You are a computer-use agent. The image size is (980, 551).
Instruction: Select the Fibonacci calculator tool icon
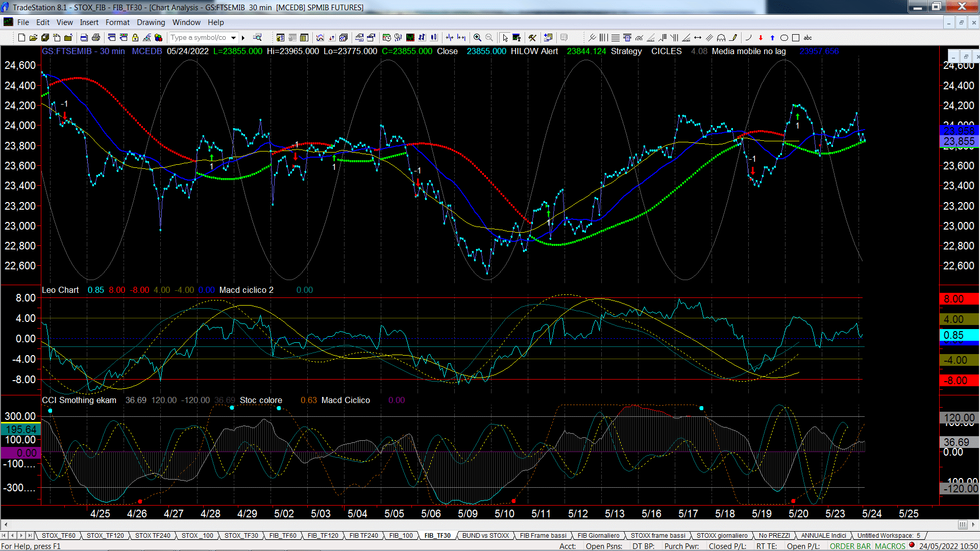[x=627, y=38]
